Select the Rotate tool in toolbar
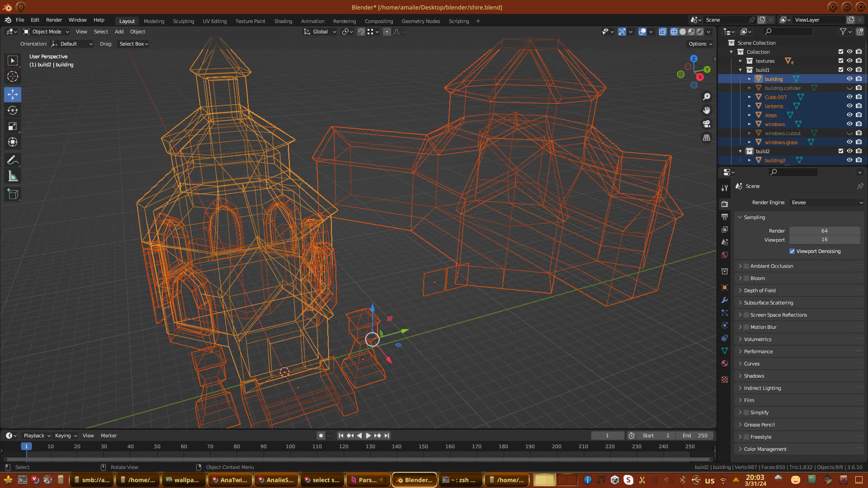The image size is (868, 488). (x=13, y=110)
